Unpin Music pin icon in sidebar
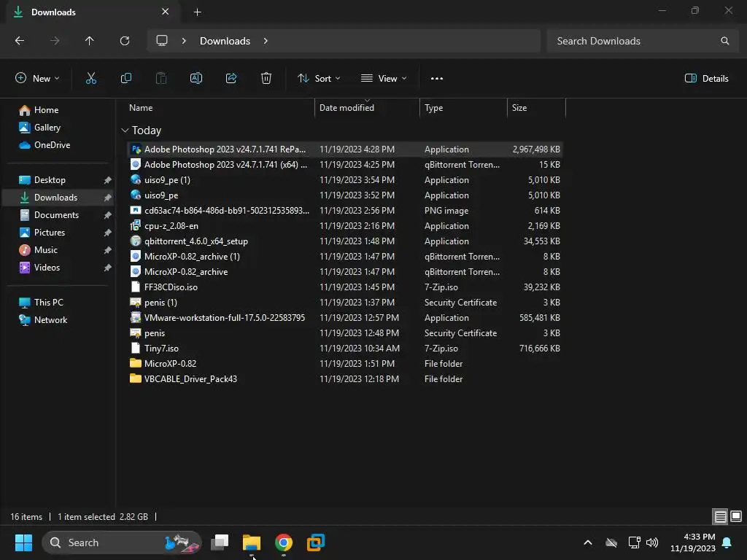The image size is (747, 560). (x=108, y=250)
